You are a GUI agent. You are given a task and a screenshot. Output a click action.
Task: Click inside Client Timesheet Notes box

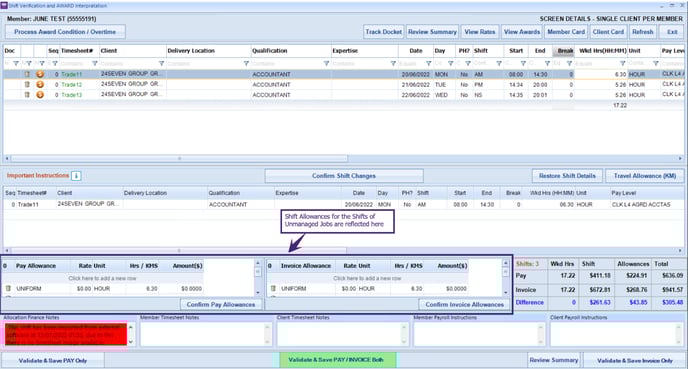[x=339, y=334]
